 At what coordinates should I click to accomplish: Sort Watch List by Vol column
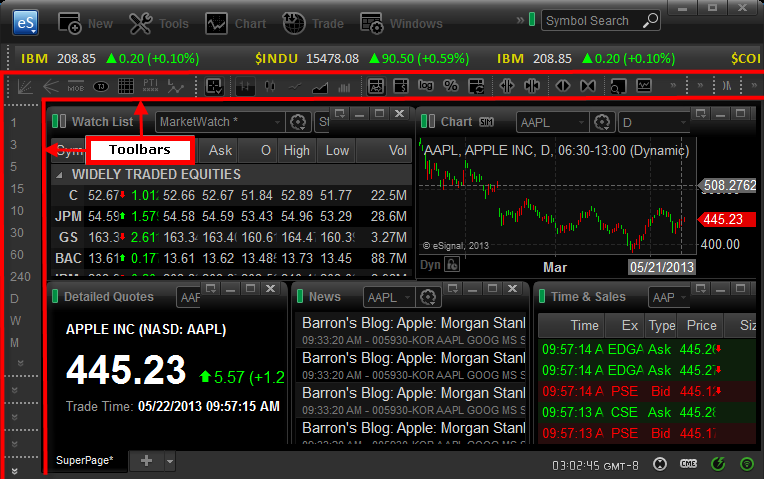pos(384,151)
